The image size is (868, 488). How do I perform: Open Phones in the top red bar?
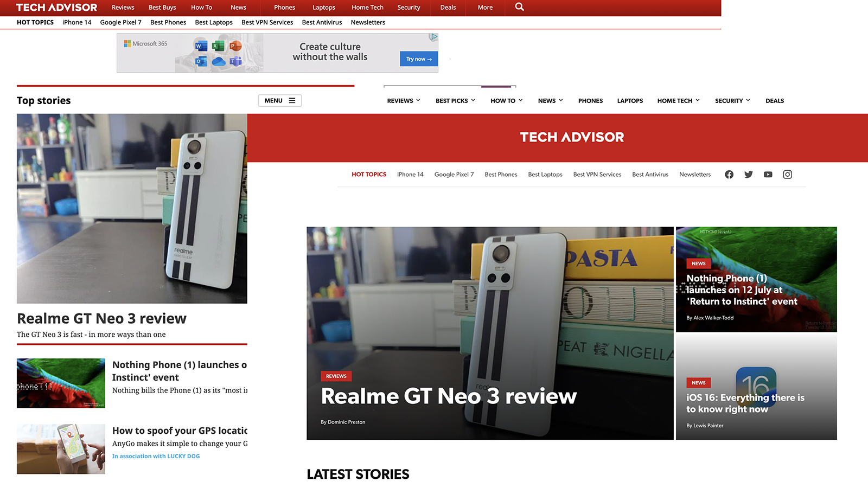(284, 8)
